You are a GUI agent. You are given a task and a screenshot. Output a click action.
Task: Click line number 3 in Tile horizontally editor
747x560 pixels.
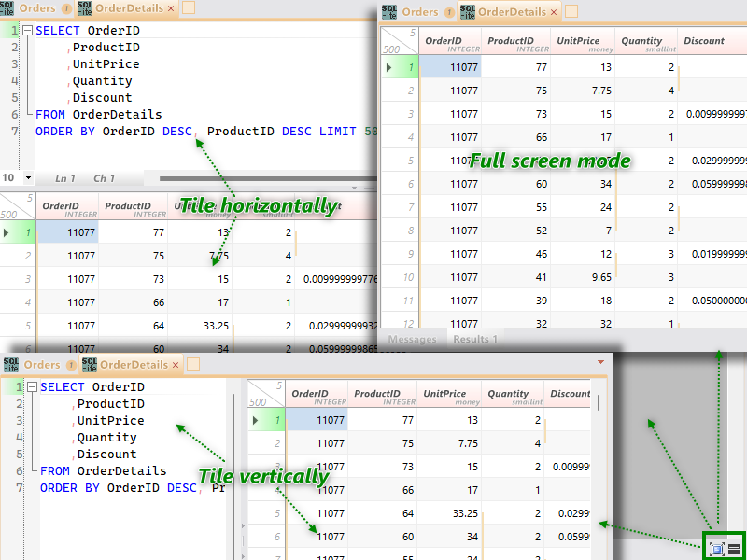(x=15, y=64)
